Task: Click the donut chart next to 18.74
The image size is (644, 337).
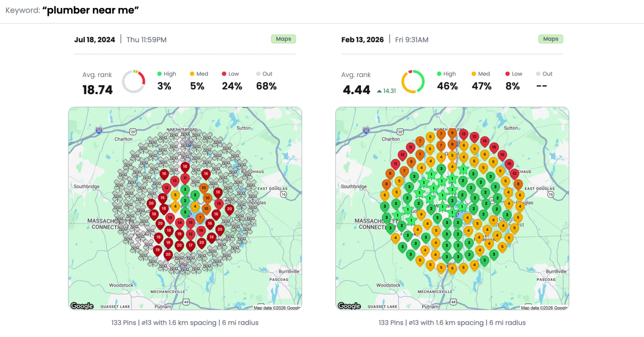Action: [134, 81]
